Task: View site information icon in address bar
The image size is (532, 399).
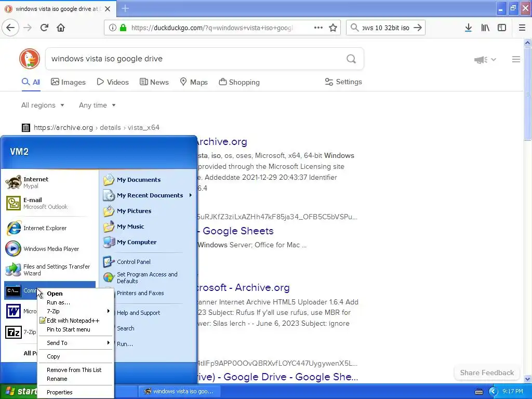Action: coord(112,28)
